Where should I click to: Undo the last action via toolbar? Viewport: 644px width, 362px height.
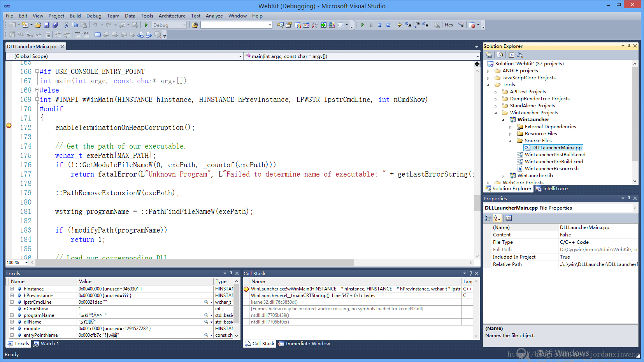[x=95, y=25]
